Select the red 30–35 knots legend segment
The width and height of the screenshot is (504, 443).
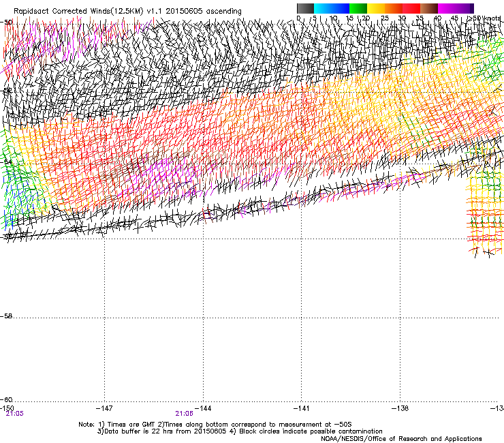(x=411, y=8)
